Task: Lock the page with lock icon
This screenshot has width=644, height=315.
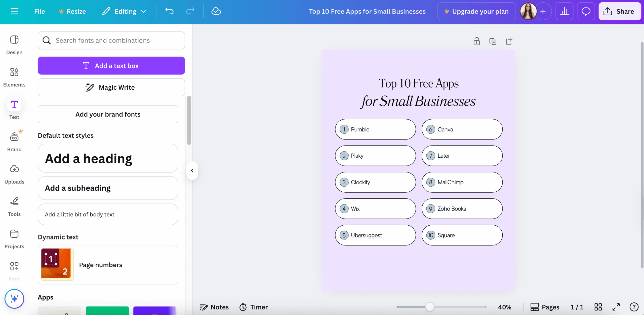Action: pyautogui.click(x=476, y=41)
